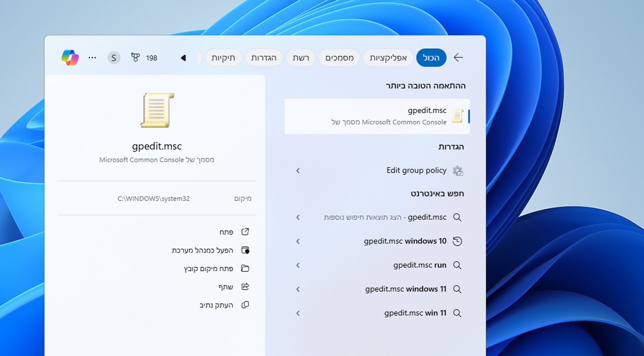Viewport: 644px width, 356px height.
Task: Click the filter tabs scroll arrow
Action: pyautogui.click(x=184, y=58)
